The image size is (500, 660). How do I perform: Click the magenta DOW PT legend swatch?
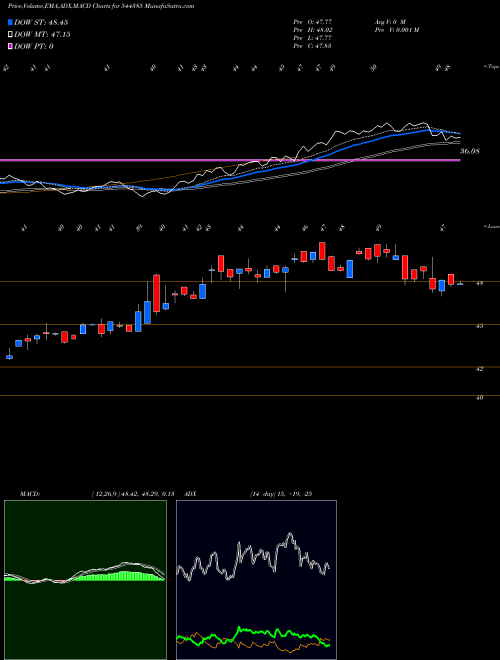(10, 46)
